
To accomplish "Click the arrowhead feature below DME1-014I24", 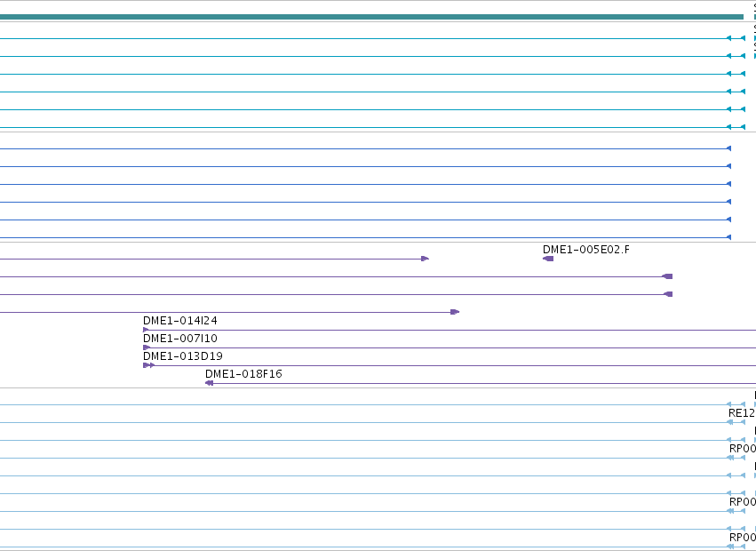I will click(x=146, y=330).
